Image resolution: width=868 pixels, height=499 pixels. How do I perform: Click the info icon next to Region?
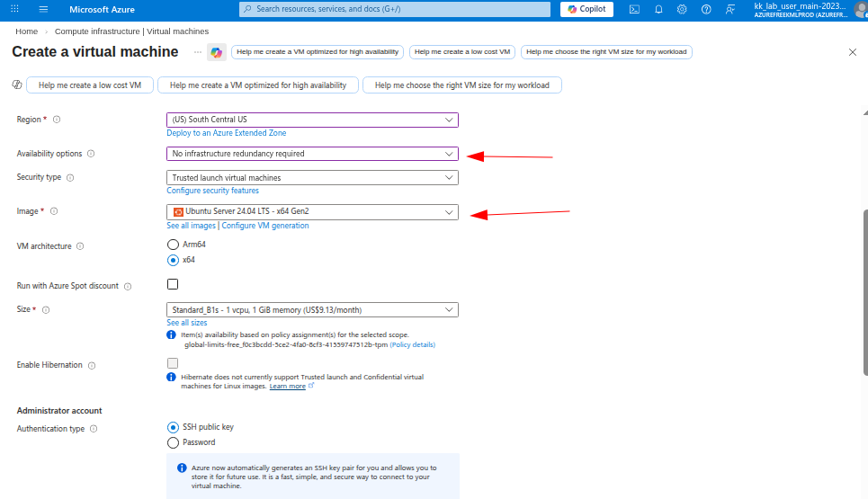point(57,120)
